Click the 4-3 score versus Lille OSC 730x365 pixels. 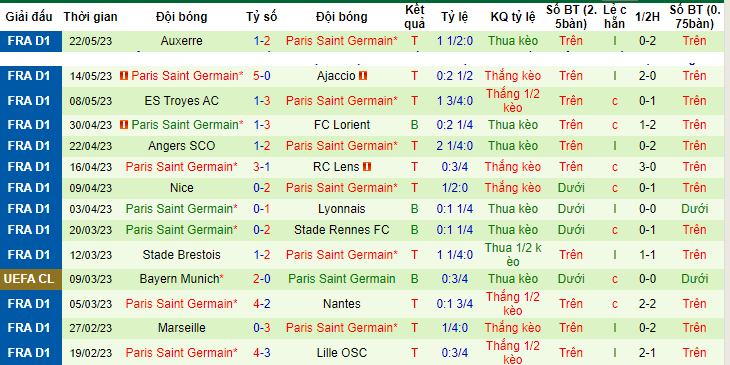coord(262,352)
